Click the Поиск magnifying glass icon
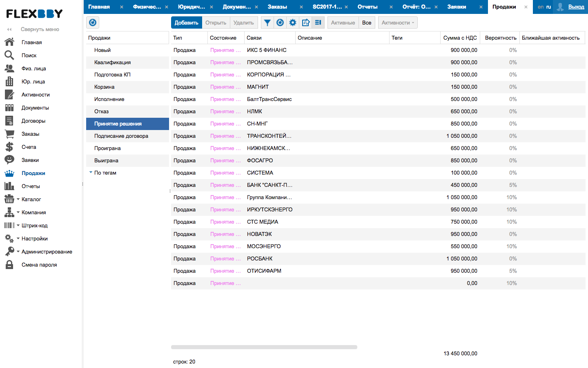The height and width of the screenshot is (368, 588). [9, 56]
